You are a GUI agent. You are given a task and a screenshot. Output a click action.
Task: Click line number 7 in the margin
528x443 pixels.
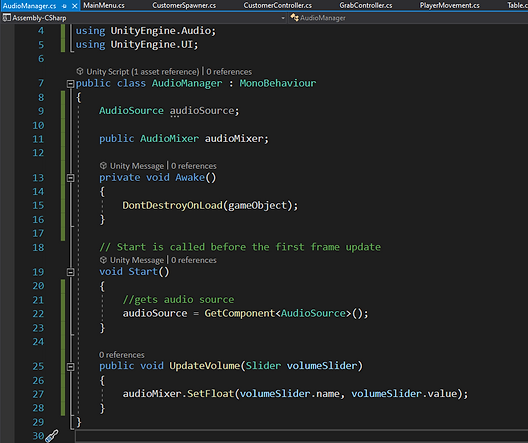click(x=41, y=83)
